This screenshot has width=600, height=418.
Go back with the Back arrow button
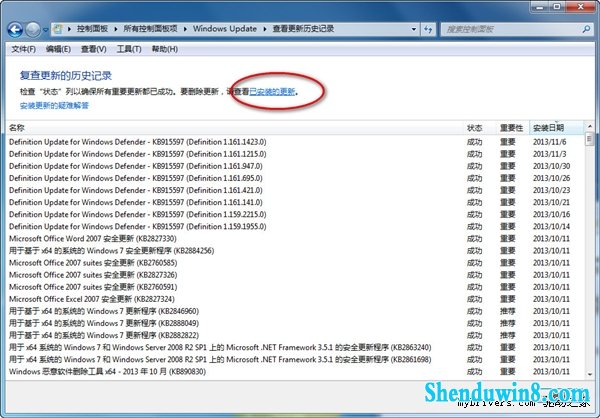(15, 29)
